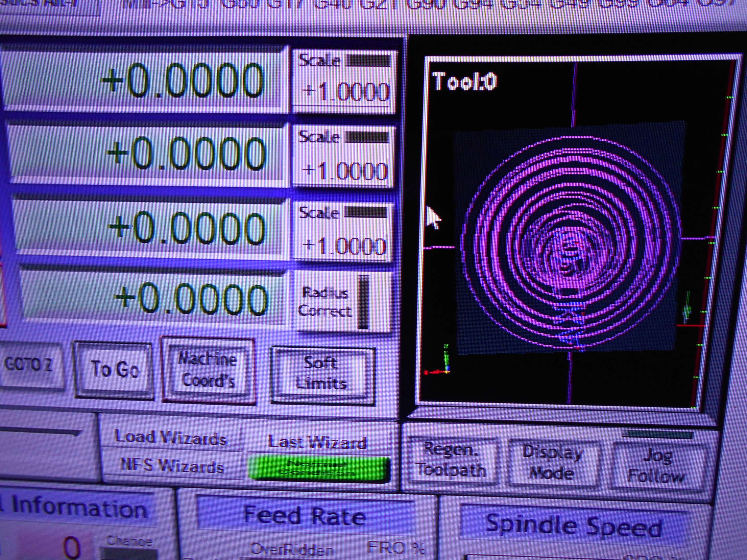Click the Regen. Toolpath button
The width and height of the screenshot is (747, 560).
coord(451,460)
